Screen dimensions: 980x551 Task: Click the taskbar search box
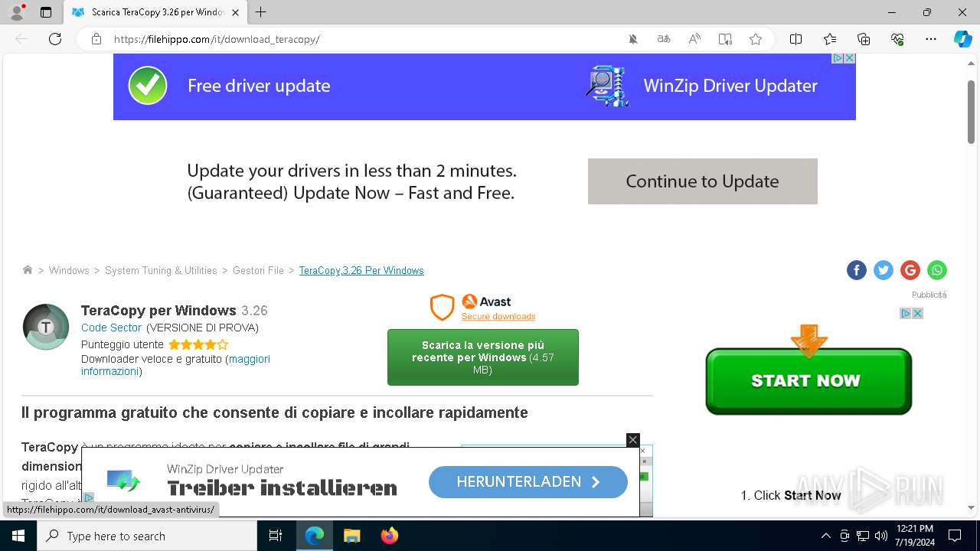[x=147, y=536]
